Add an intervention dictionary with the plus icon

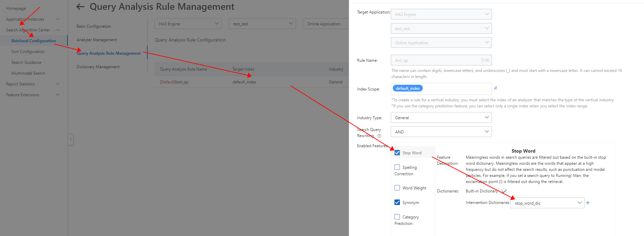point(588,203)
